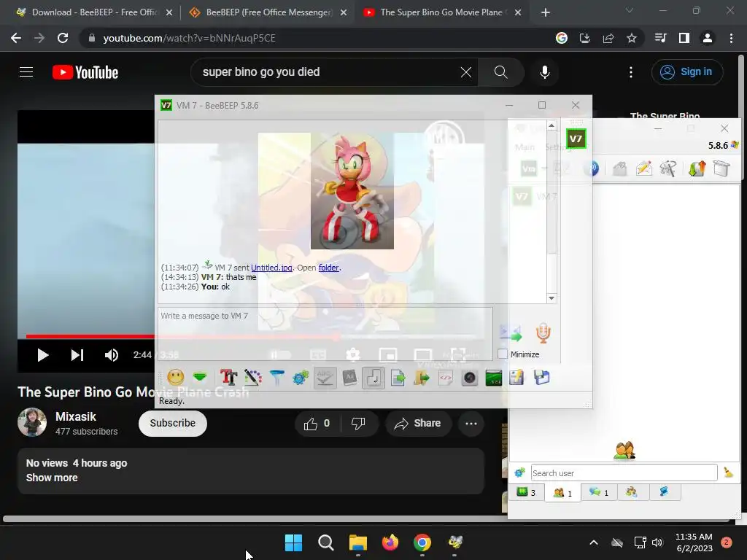Open the YouTube hamburger guide menu

pos(26,72)
